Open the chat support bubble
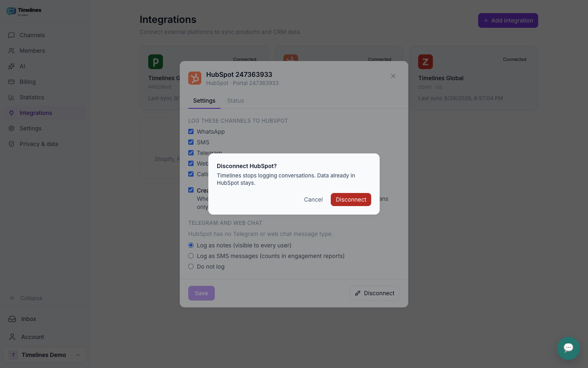 (568, 348)
